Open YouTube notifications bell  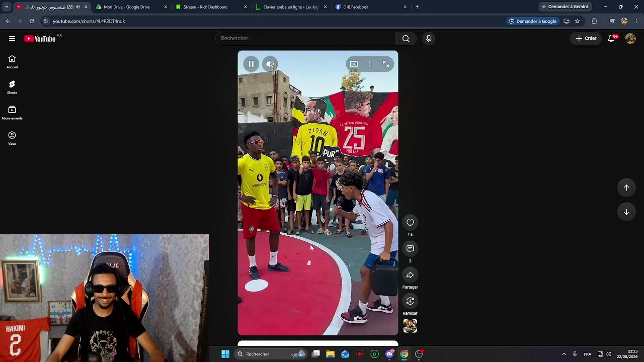click(x=612, y=38)
